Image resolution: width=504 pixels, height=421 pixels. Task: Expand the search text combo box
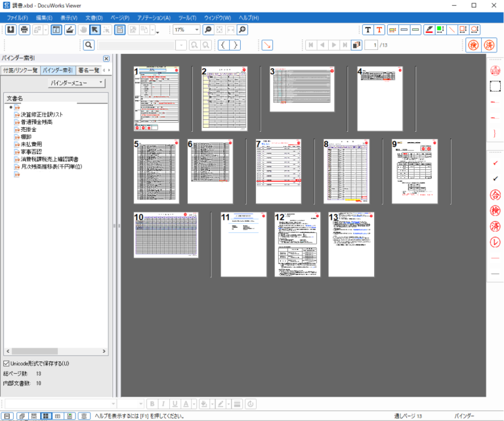point(181,45)
